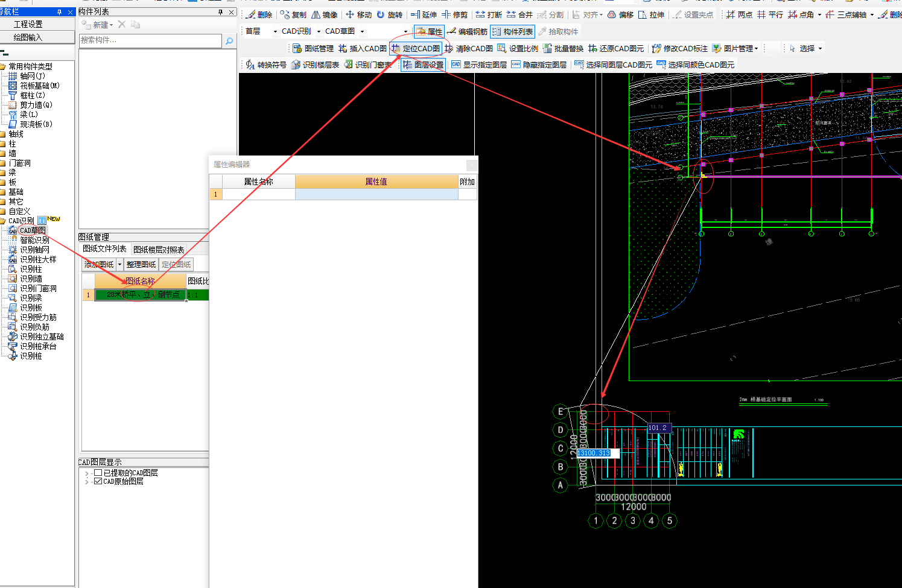Click 编辑钢筋 button
This screenshot has width=902, height=588.
(467, 31)
